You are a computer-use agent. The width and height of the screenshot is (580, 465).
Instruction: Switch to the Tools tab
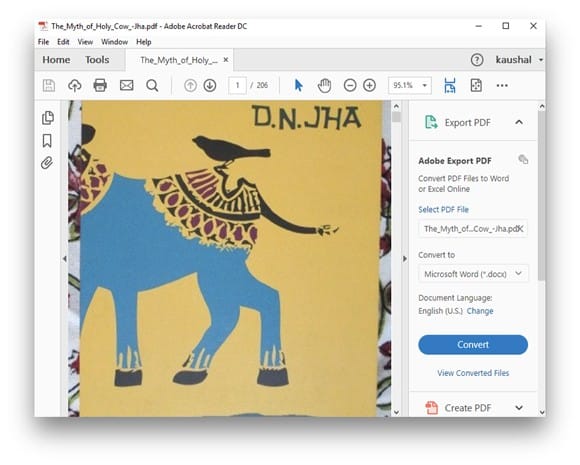[x=97, y=60]
